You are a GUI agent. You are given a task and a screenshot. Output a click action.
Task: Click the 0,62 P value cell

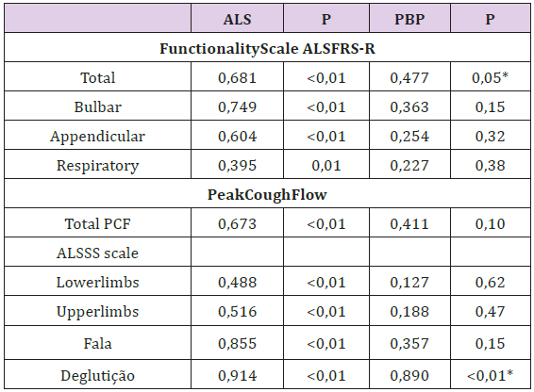(x=490, y=283)
